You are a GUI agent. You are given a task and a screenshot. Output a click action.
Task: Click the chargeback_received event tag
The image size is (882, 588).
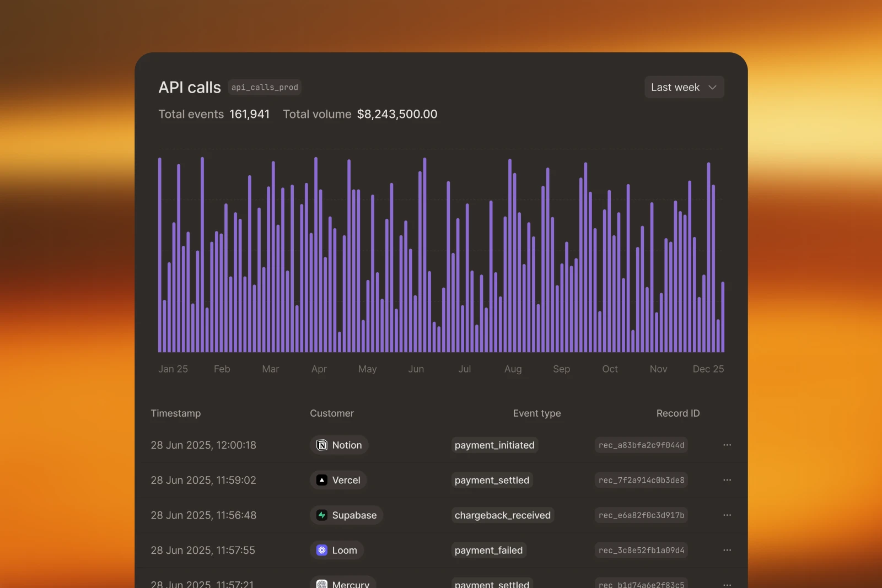pyautogui.click(x=503, y=515)
